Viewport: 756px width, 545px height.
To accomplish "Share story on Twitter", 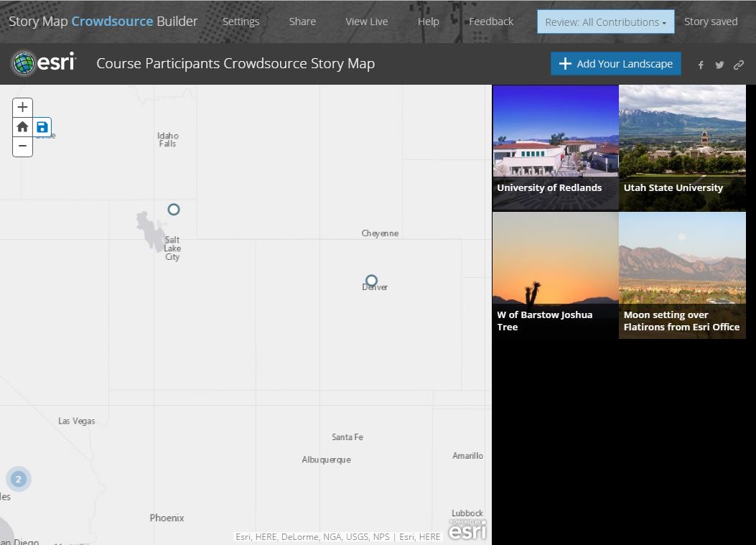I will tap(719, 65).
